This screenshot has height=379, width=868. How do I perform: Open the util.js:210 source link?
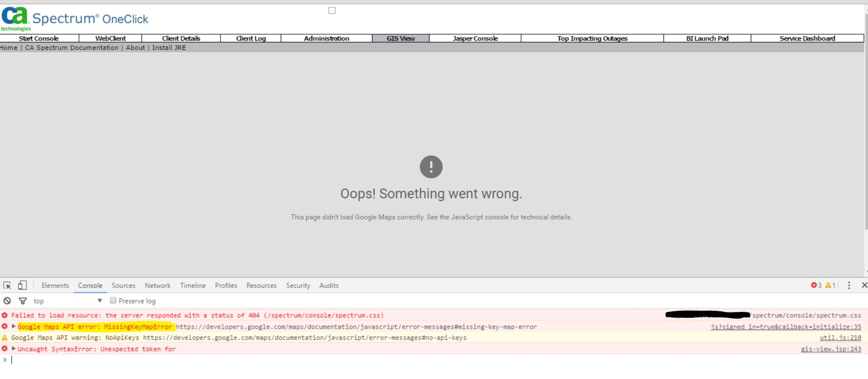(841, 338)
